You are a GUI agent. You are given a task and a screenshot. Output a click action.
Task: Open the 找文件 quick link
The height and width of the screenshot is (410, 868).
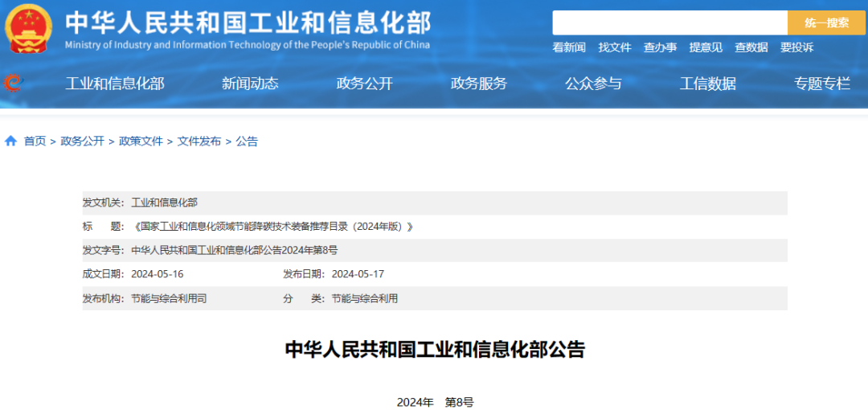coord(615,47)
